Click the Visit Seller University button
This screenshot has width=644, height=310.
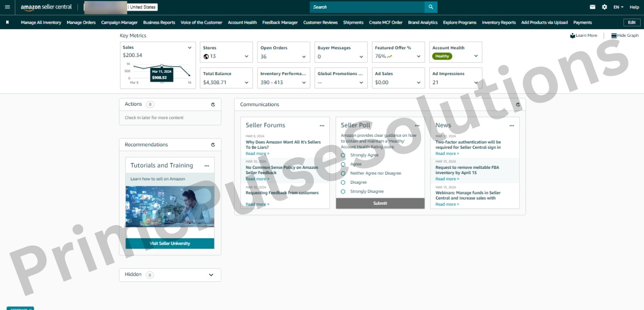pyautogui.click(x=170, y=243)
